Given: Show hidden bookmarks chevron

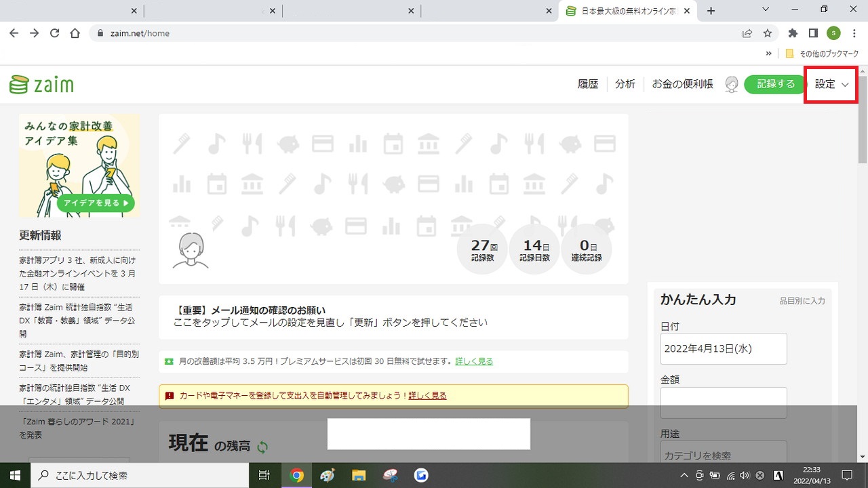Looking at the screenshot, I should pyautogui.click(x=768, y=54).
